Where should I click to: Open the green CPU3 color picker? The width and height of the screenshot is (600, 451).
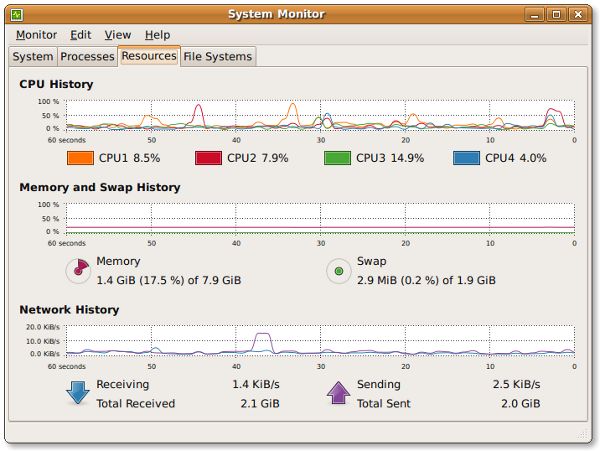[337, 158]
